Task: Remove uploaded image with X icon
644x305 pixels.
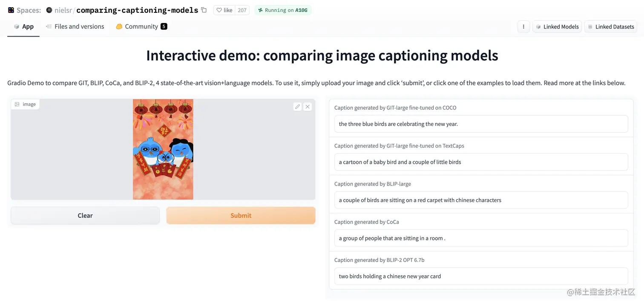Action: pos(308,107)
